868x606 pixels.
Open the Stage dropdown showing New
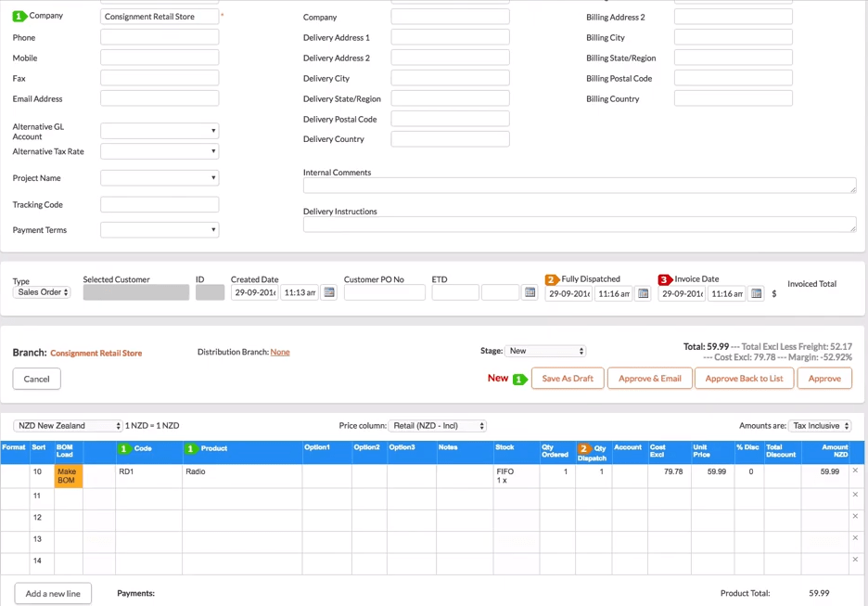click(x=545, y=351)
